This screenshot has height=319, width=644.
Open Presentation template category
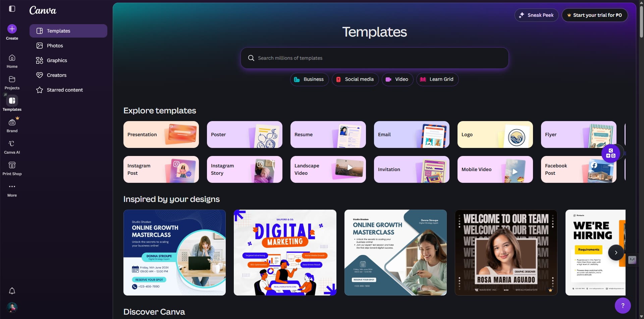coord(161,135)
